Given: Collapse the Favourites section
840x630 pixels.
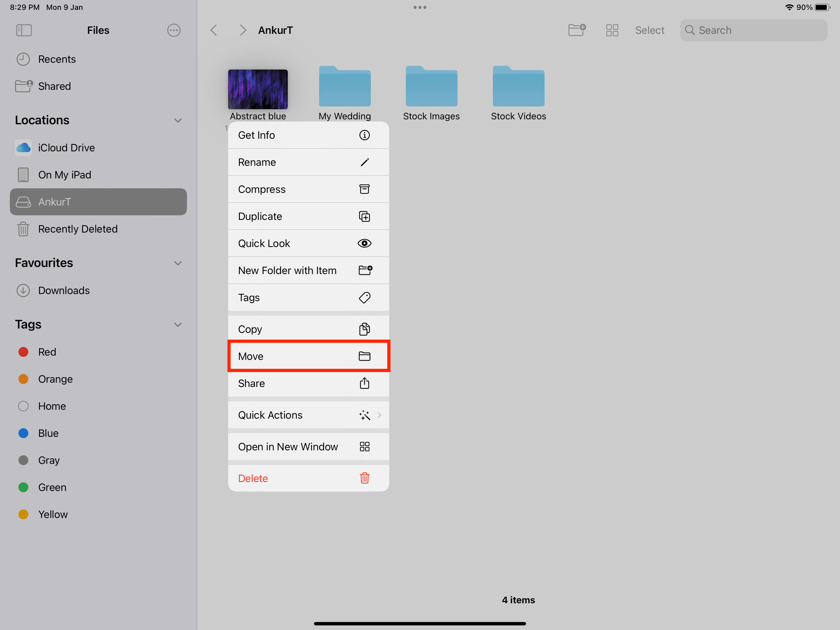Looking at the screenshot, I should click(178, 263).
